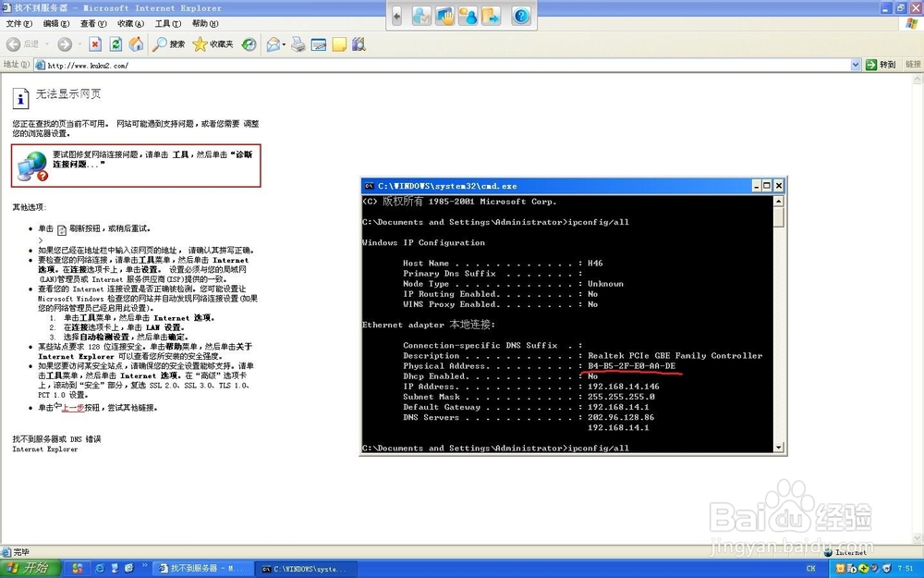Click the IP address 192.168.14.146 text
The height and width of the screenshot is (578, 924).
[623, 387]
